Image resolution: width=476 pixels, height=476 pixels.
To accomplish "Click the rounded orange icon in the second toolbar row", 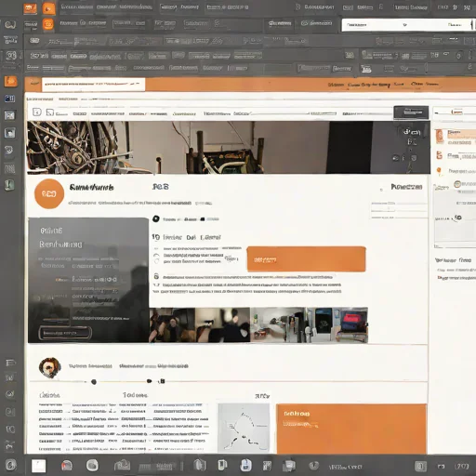I will pos(48,24).
